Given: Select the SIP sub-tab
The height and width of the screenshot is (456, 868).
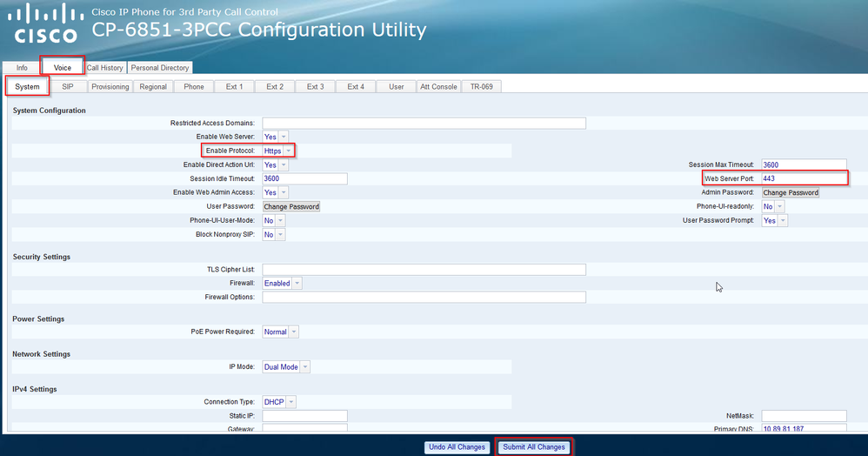Looking at the screenshot, I should click(68, 86).
